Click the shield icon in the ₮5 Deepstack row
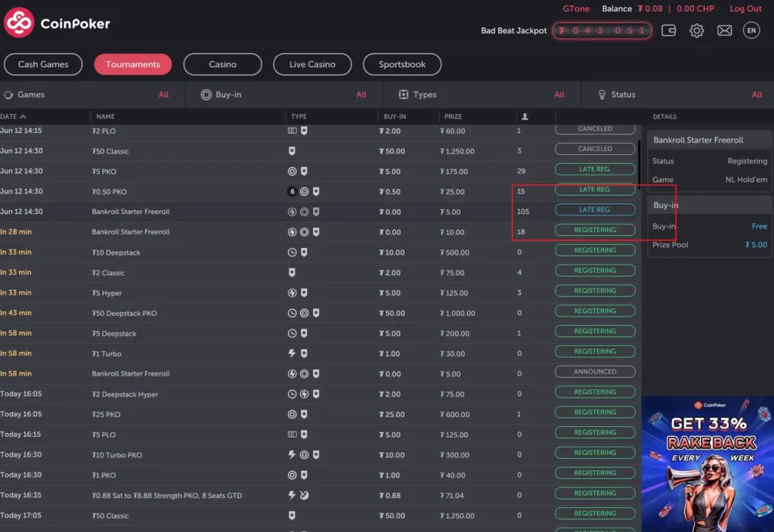The image size is (774, 532). [304, 333]
